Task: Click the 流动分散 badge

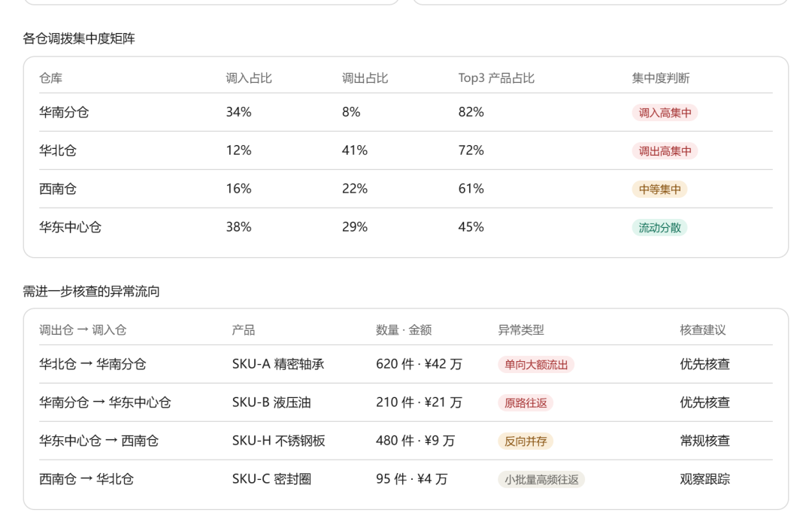Action: click(x=660, y=228)
